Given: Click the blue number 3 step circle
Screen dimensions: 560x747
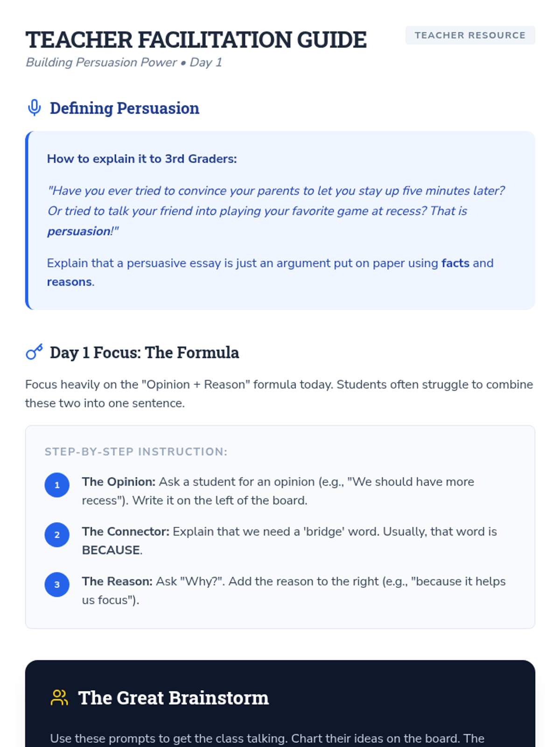Looking at the screenshot, I should (x=57, y=585).
